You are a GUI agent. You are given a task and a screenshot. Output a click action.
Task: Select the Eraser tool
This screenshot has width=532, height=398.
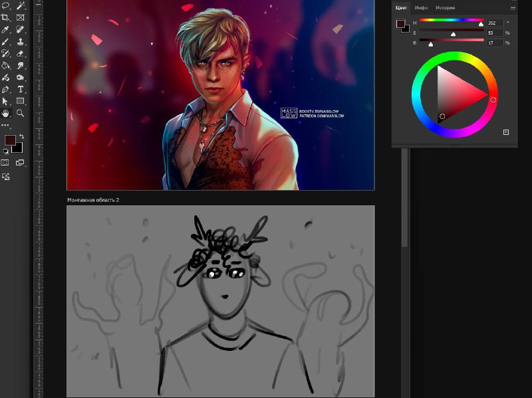click(x=21, y=53)
